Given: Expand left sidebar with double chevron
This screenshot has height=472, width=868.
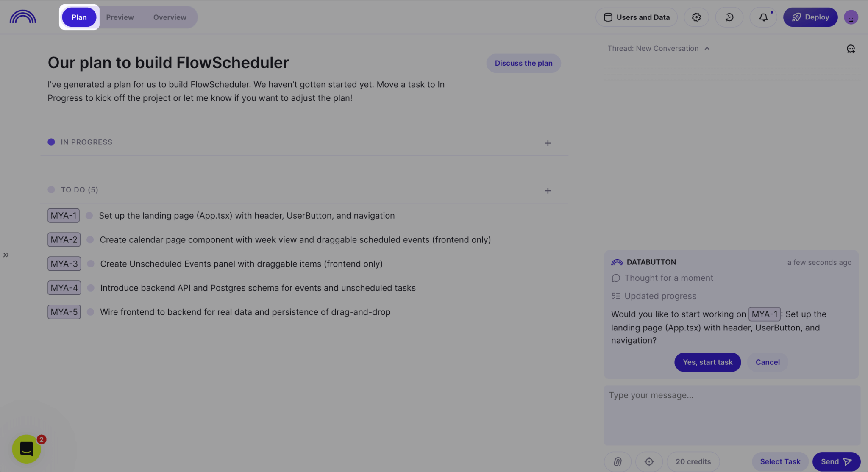Looking at the screenshot, I should (6, 255).
